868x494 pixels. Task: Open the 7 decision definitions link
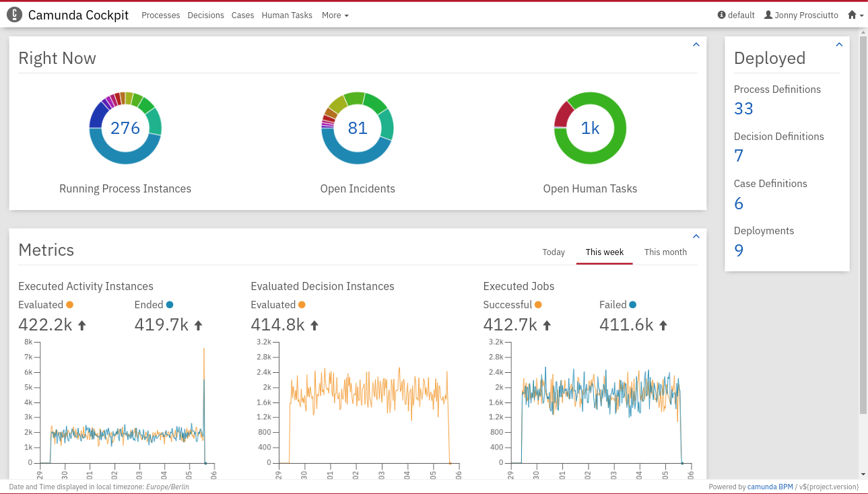739,155
